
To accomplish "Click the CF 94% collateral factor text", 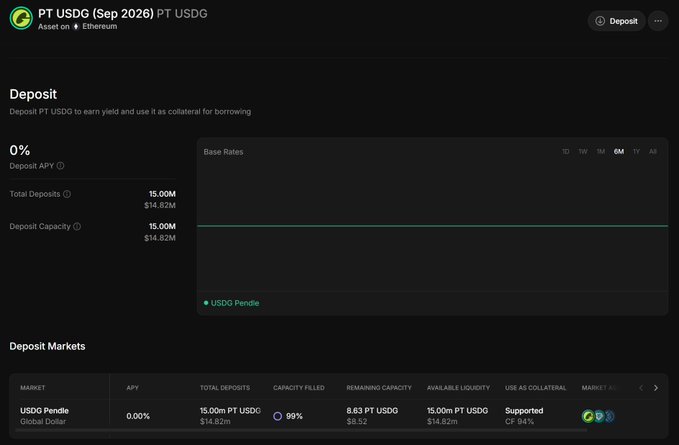I will coord(519,421).
